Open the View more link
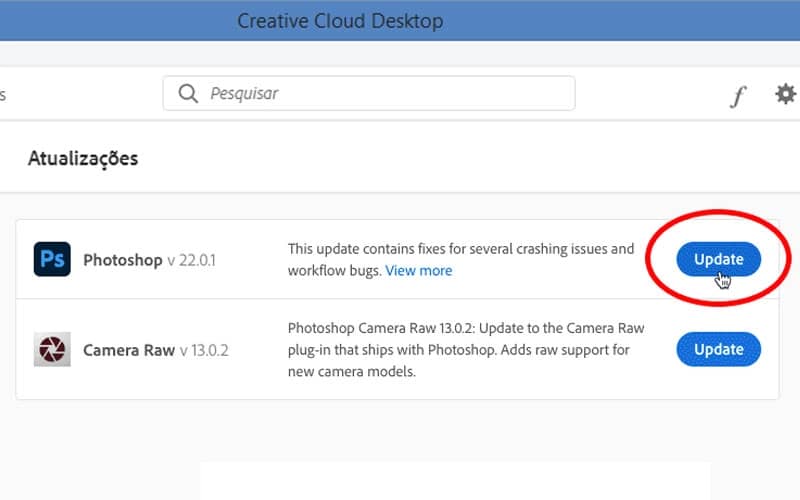 coord(419,270)
